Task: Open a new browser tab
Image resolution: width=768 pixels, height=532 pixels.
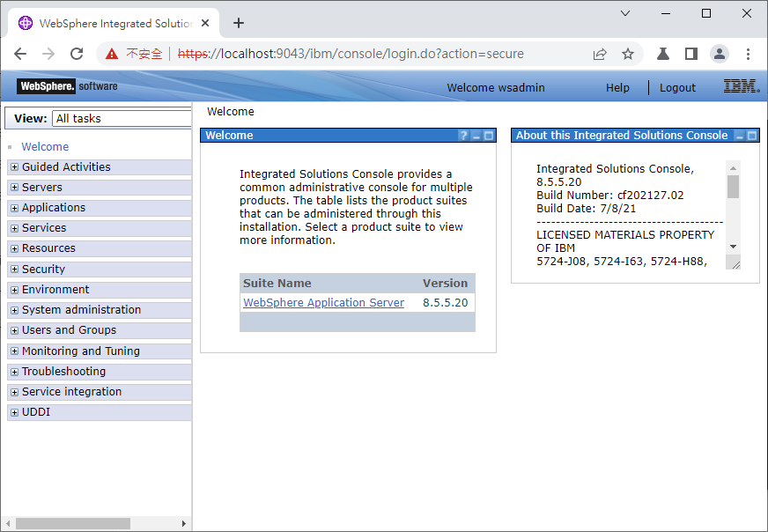Action: coord(239,23)
